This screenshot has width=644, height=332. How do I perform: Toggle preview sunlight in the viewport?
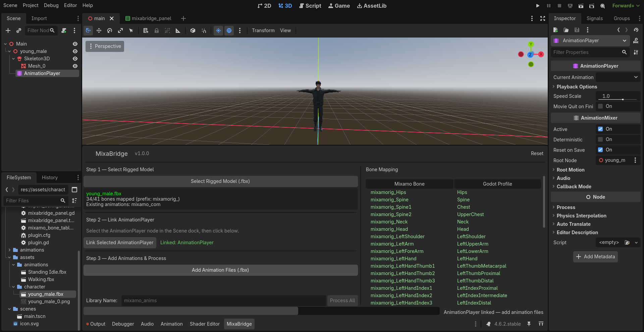pyautogui.click(x=218, y=30)
